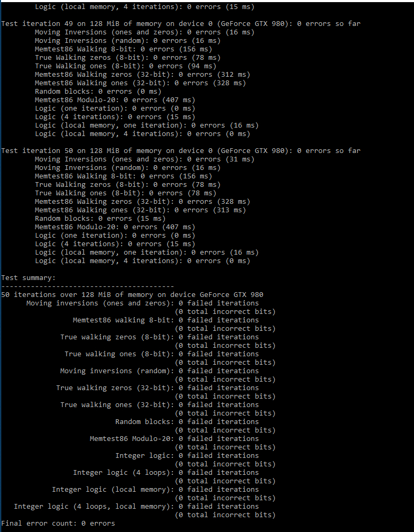Select 'True Walking ones (8-bit)' line showing 78 ms
This screenshot has width=414, height=532.
tap(125, 193)
